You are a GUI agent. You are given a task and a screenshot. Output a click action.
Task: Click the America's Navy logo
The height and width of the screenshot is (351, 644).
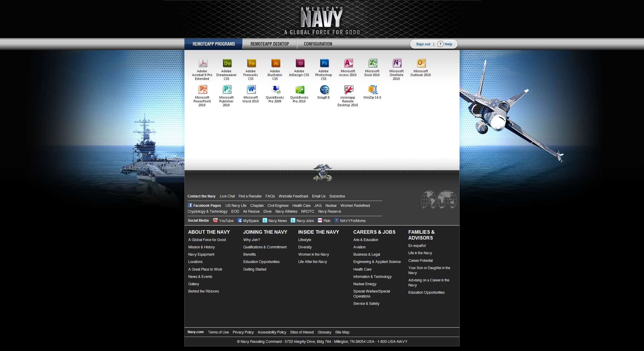point(322,21)
